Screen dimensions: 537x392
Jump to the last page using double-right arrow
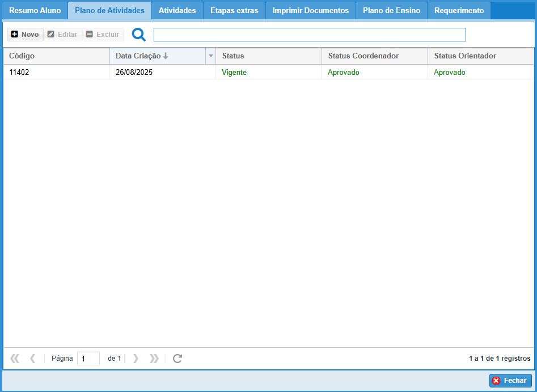pyautogui.click(x=154, y=359)
